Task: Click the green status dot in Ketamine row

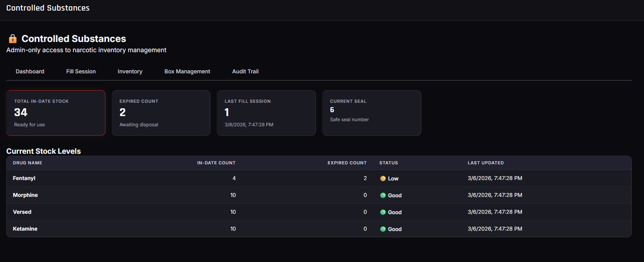Action: pos(383,229)
